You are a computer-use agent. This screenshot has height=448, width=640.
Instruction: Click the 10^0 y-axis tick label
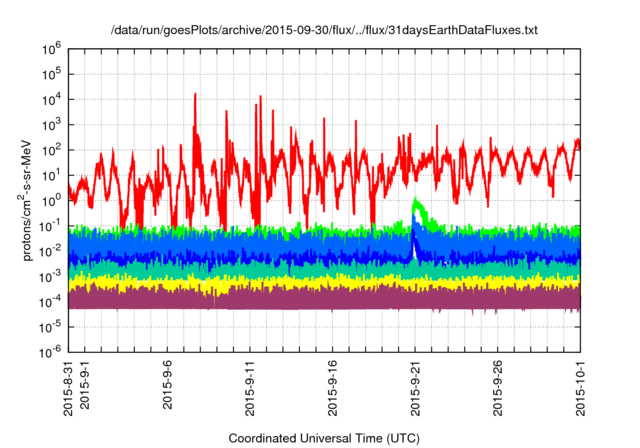pyautogui.click(x=51, y=201)
